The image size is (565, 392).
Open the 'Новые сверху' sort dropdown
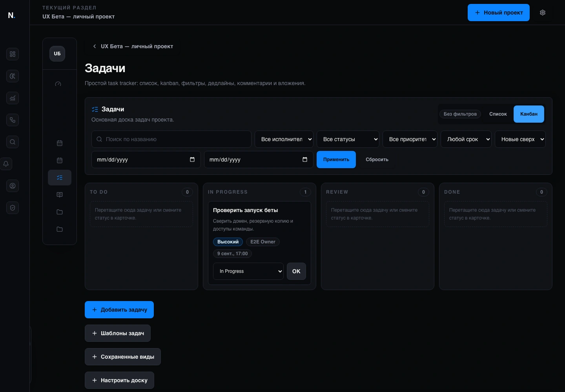(x=520, y=139)
